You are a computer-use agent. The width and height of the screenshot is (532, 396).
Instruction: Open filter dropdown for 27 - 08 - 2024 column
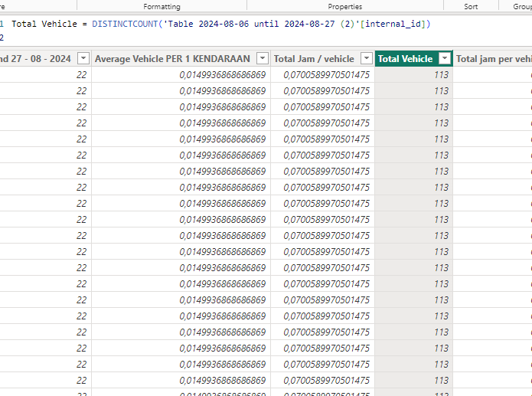(83, 58)
